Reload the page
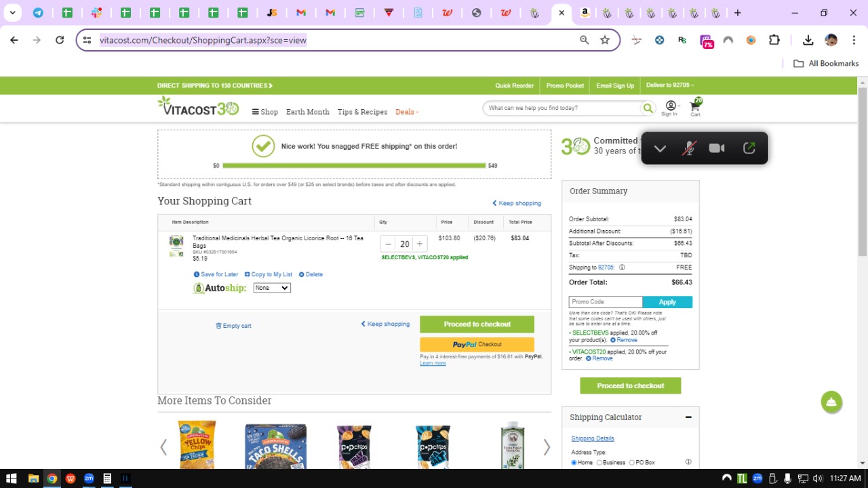This screenshot has width=868, height=488. point(60,40)
